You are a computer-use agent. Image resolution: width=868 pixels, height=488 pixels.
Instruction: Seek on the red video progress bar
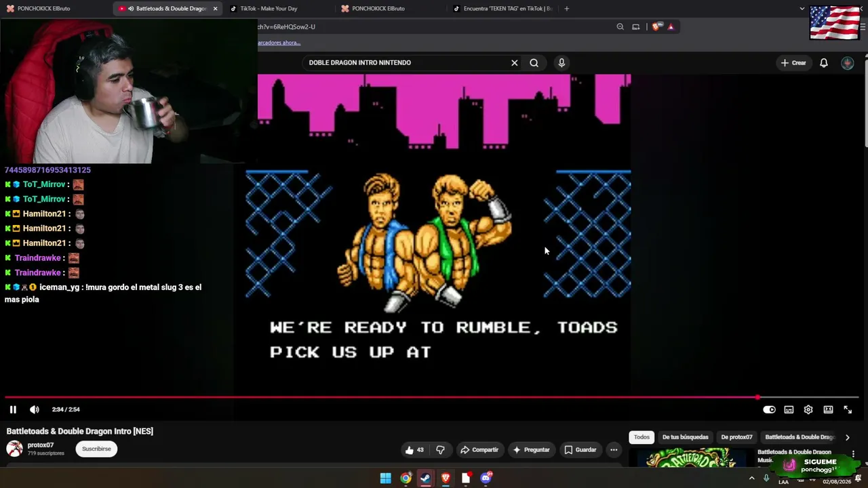click(x=431, y=397)
